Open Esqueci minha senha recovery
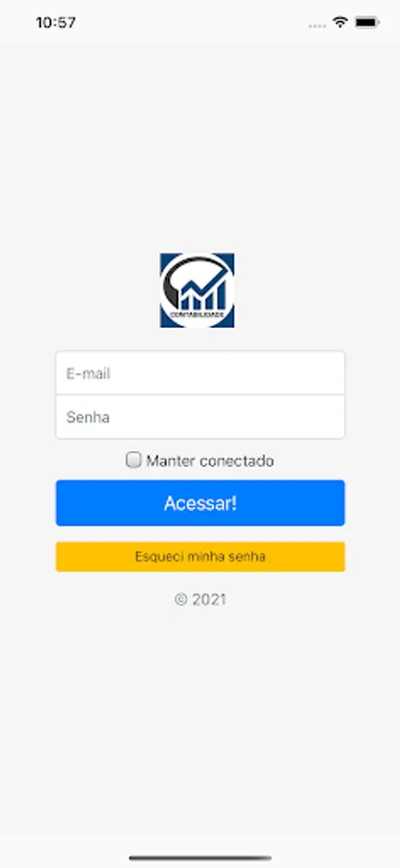This screenshot has height=868, width=400. tap(200, 556)
